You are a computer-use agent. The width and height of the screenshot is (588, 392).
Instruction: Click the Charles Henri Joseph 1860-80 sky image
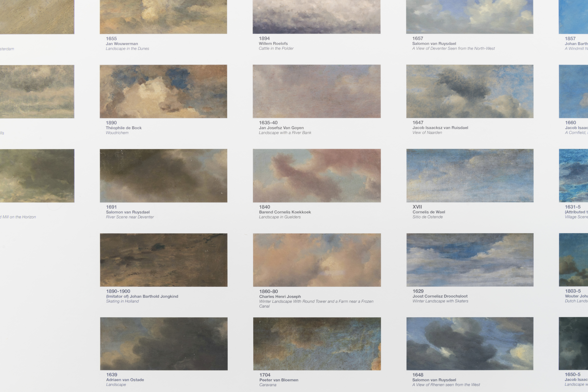click(x=317, y=260)
